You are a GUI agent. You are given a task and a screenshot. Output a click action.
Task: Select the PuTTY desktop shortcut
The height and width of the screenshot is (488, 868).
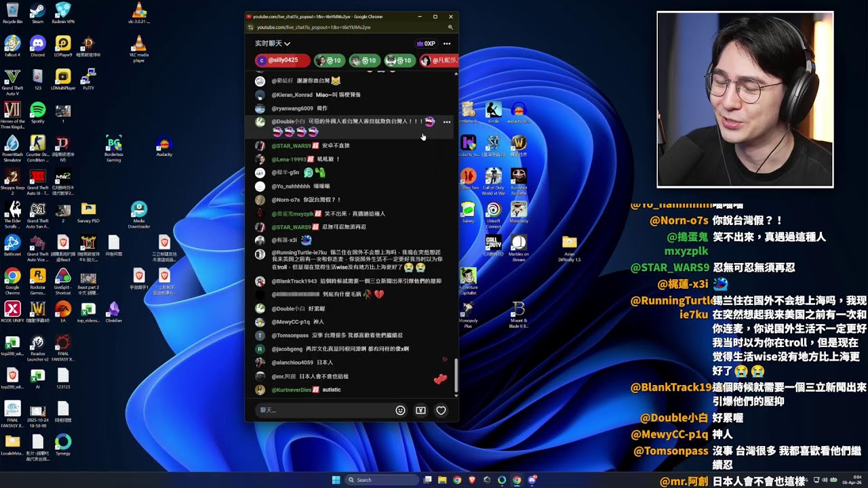click(88, 79)
